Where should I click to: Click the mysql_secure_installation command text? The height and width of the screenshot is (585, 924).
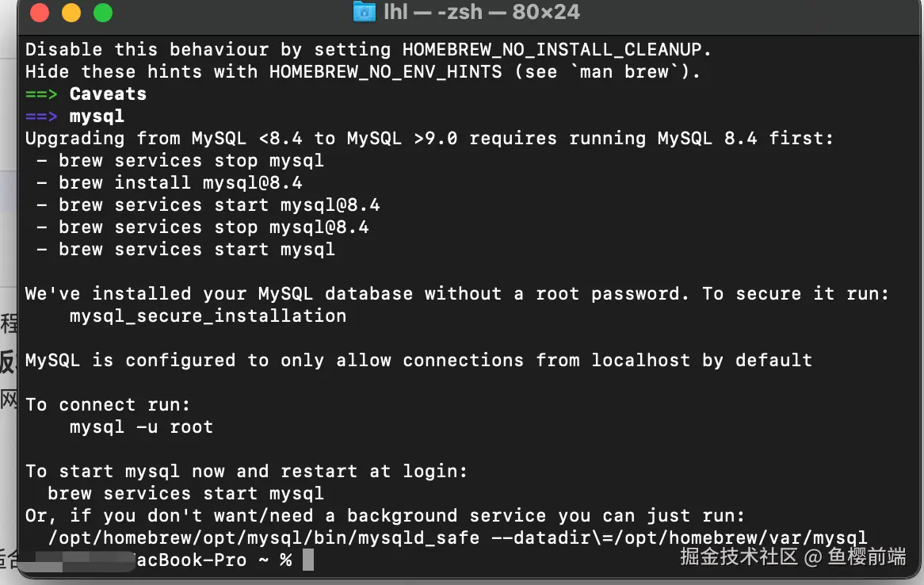(x=208, y=315)
